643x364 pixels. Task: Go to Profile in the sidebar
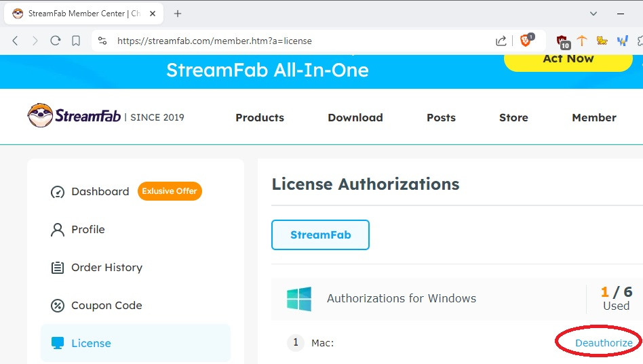click(87, 230)
